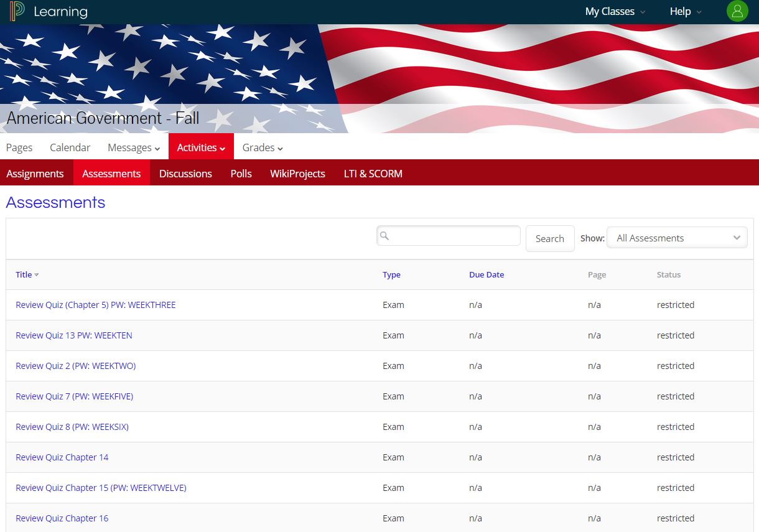Click the Page column header
Screen dimensions: 759x532
click(597, 274)
